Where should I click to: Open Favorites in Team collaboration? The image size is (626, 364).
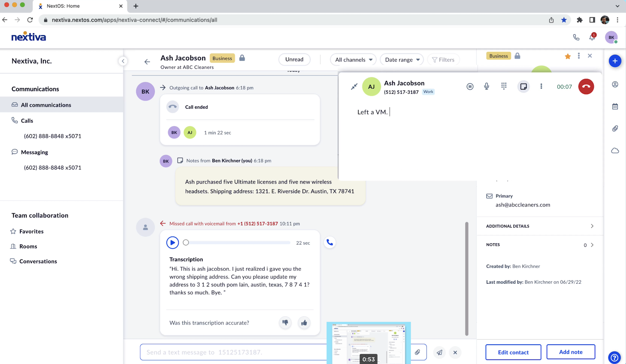(x=31, y=231)
